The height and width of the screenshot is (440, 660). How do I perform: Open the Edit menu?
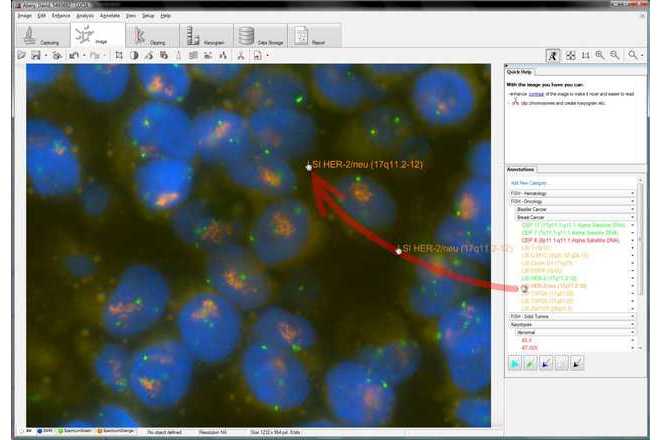(x=41, y=16)
